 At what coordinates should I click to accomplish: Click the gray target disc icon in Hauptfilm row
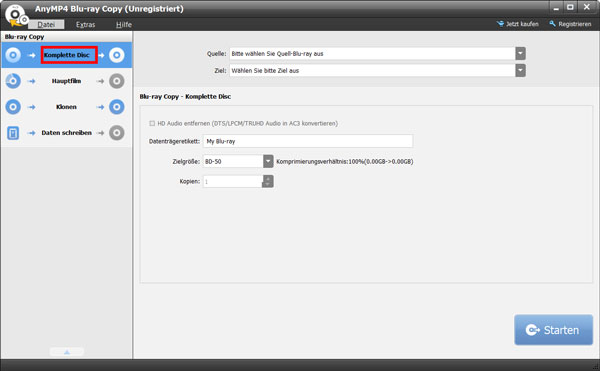tap(117, 81)
